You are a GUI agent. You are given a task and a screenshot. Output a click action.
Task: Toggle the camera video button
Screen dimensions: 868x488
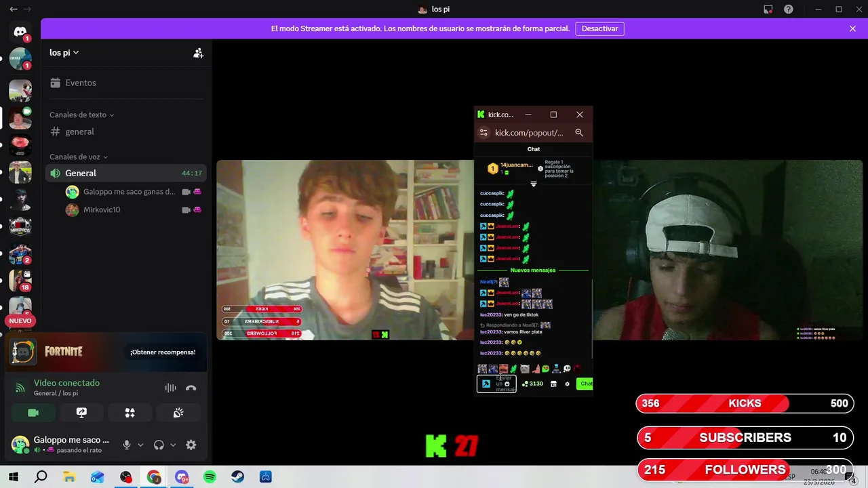coord(33,412)
